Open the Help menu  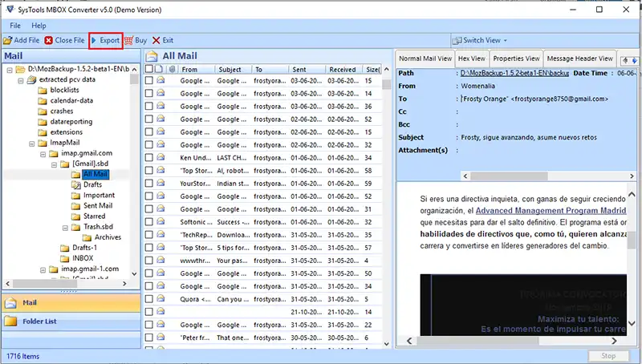pos(39,26)
